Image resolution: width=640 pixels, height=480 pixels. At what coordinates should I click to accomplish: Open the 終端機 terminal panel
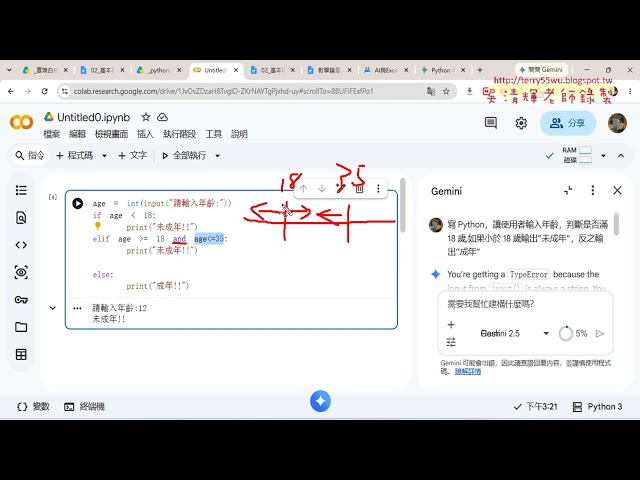(84, 407)
